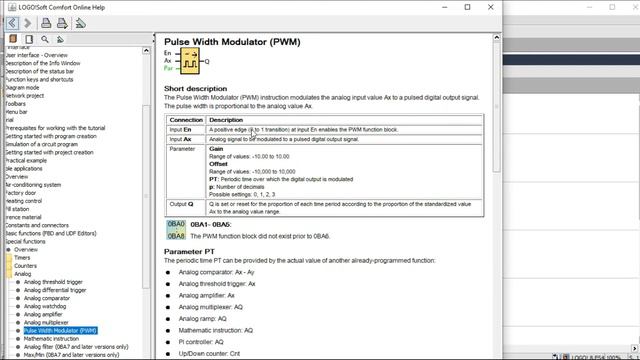Open 'Description of the Info Window' topic
The width and height of the screenshot is (640, 360).
pyautogui.click(x=43, y=63)
